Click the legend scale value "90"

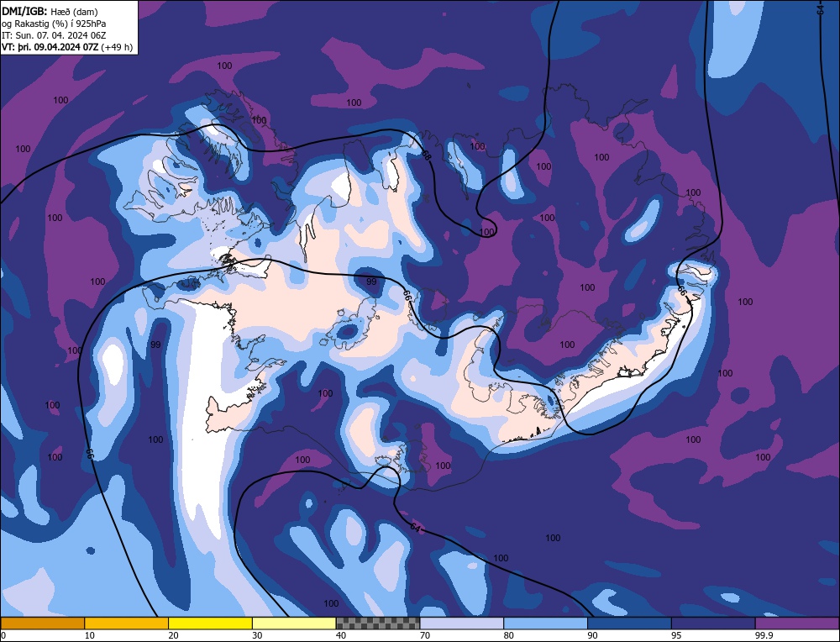click(592, 635)
